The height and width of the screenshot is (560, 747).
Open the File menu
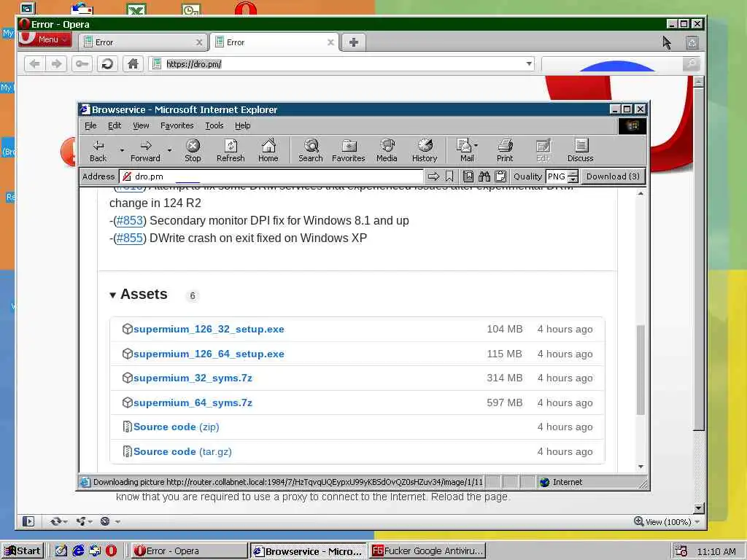90,125
